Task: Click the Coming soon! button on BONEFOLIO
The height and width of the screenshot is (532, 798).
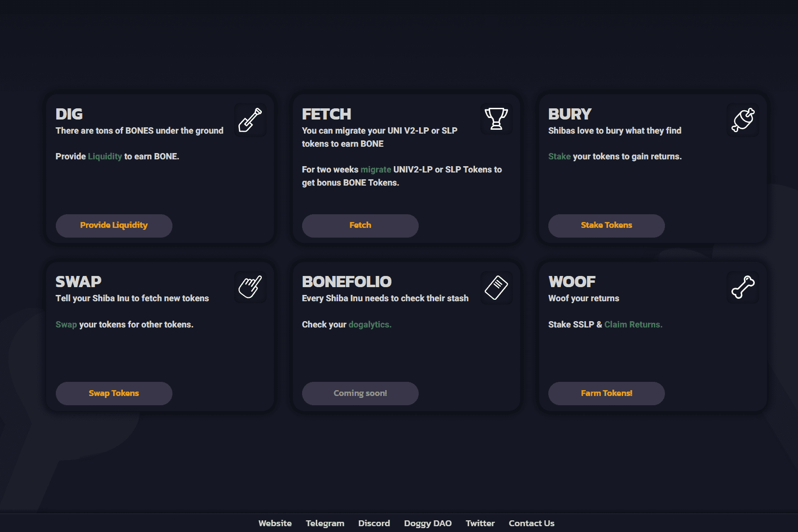Action: pyautogui.click(x=359, y=393)
